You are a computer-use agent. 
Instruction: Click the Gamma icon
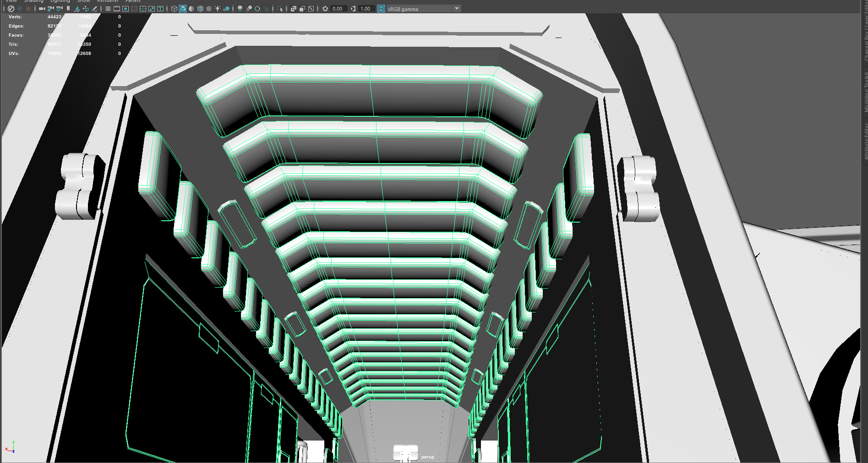click(353, 9)
